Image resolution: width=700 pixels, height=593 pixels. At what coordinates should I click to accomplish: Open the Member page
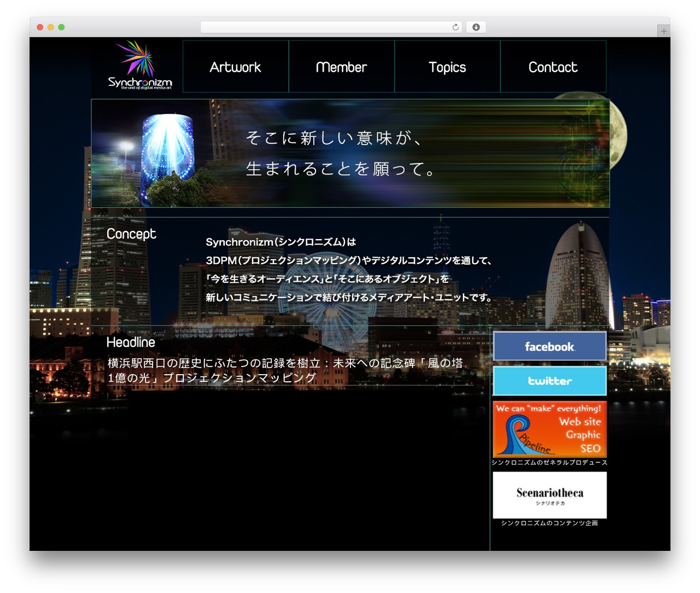click(342, 67)
